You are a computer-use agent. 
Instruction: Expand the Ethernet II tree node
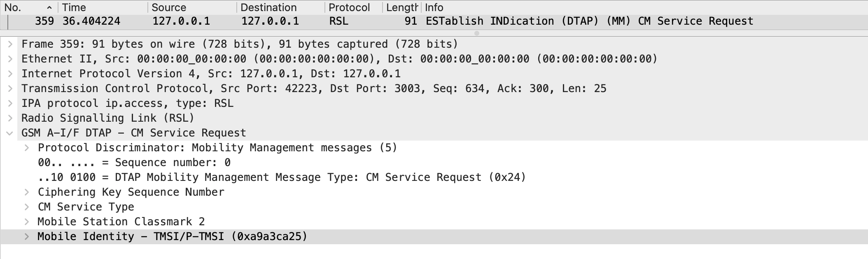(10, 59)
